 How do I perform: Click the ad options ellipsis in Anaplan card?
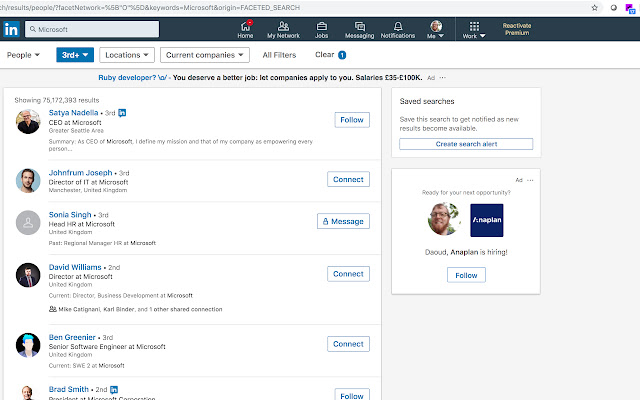(531, 180)
